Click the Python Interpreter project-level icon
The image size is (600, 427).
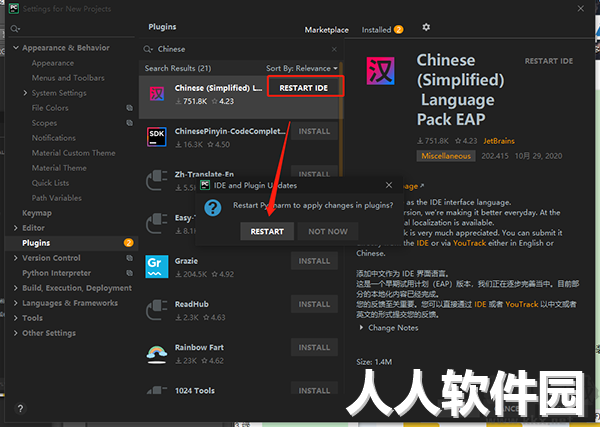tap(130, 273)
